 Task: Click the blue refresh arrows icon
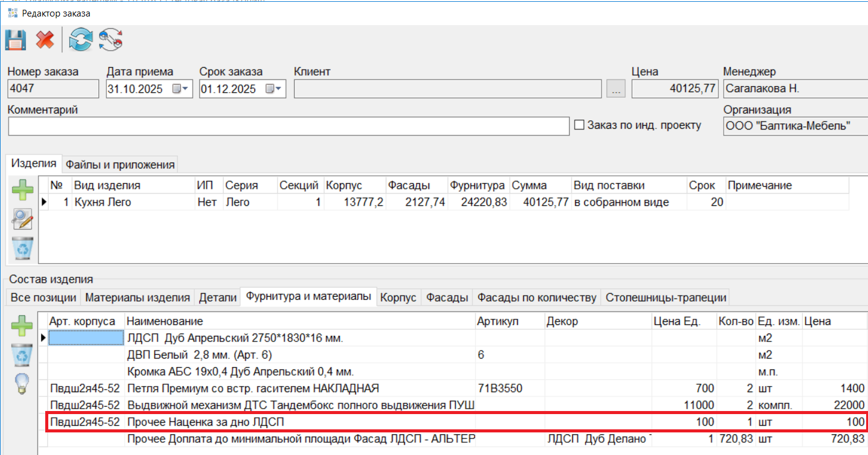coord(80,40)
